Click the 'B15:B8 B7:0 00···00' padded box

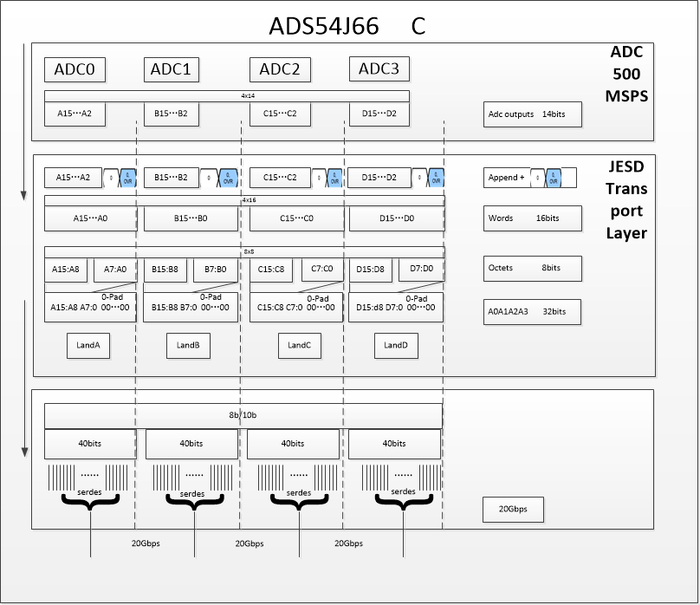point(191,307)
